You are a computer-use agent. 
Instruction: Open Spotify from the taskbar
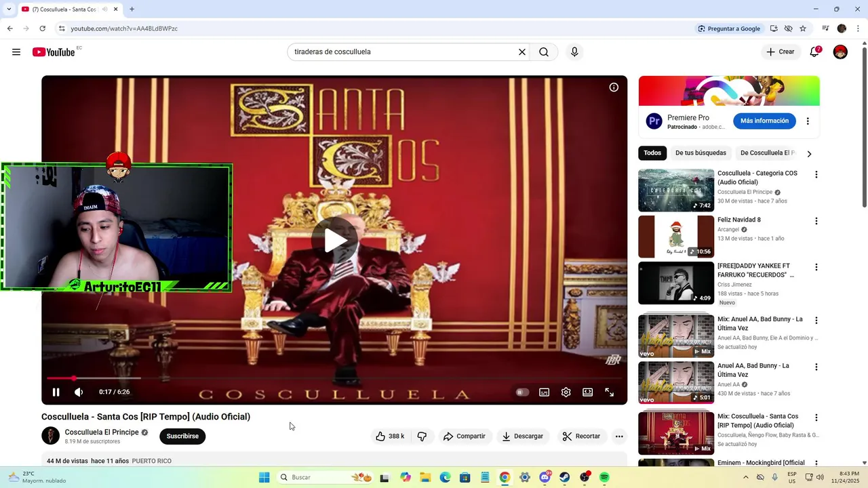coord(604,477)
